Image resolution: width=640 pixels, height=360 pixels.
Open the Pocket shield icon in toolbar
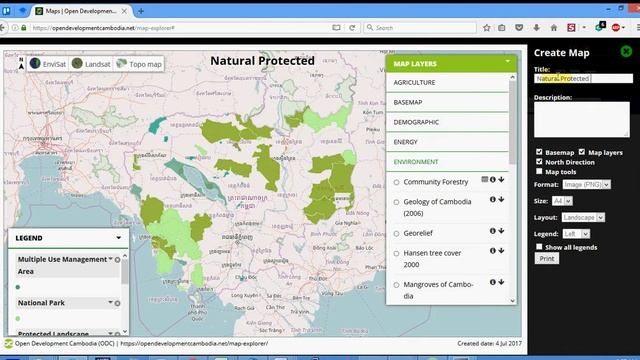[519, 28]
